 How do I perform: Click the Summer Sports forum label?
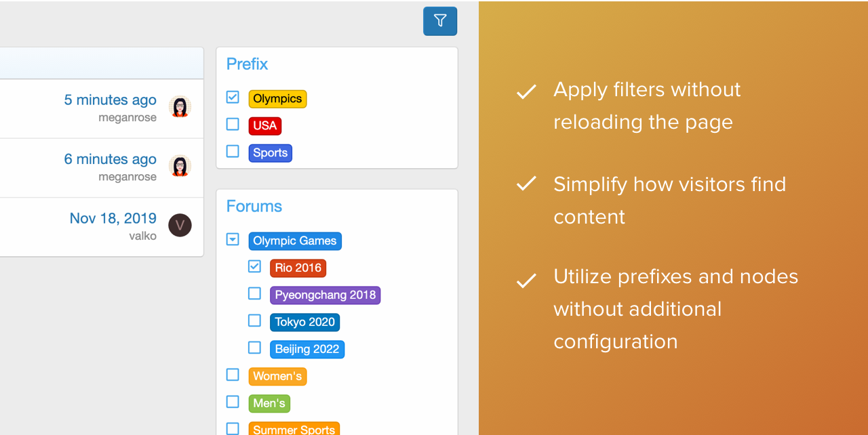click(294, 429)
